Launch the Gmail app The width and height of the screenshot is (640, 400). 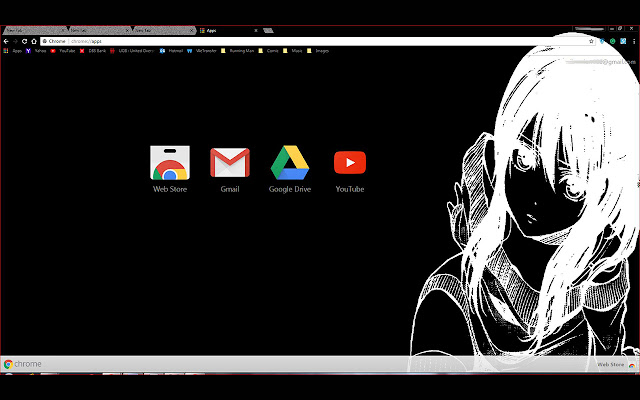(x=230, y=169)
